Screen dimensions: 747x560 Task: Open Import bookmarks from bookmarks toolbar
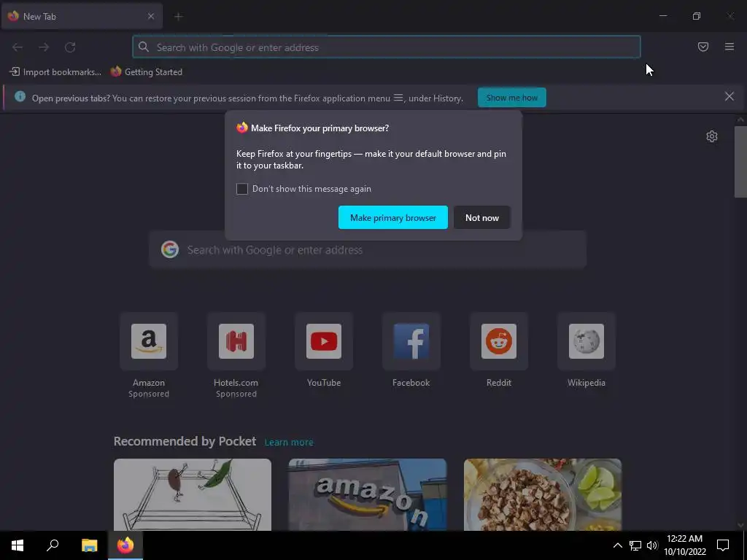(55, 72)
